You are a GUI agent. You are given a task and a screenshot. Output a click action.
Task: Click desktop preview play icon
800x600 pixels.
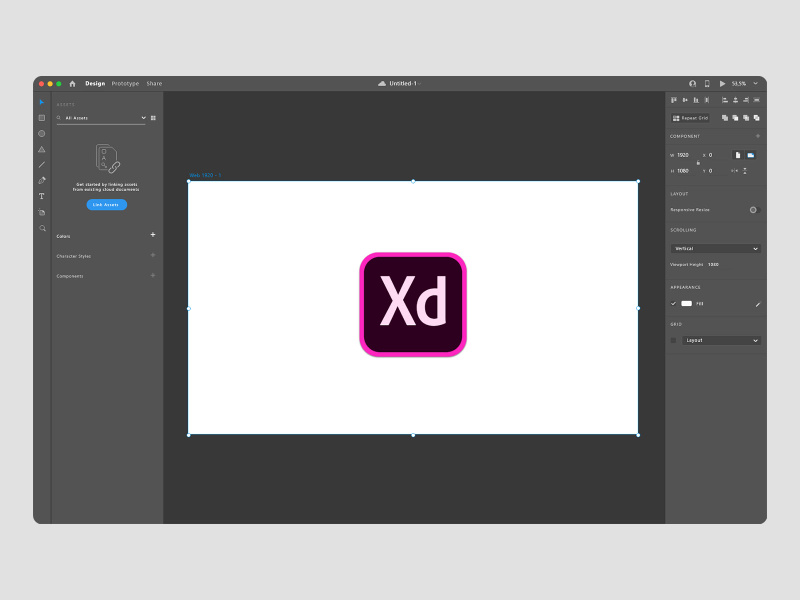723,84
